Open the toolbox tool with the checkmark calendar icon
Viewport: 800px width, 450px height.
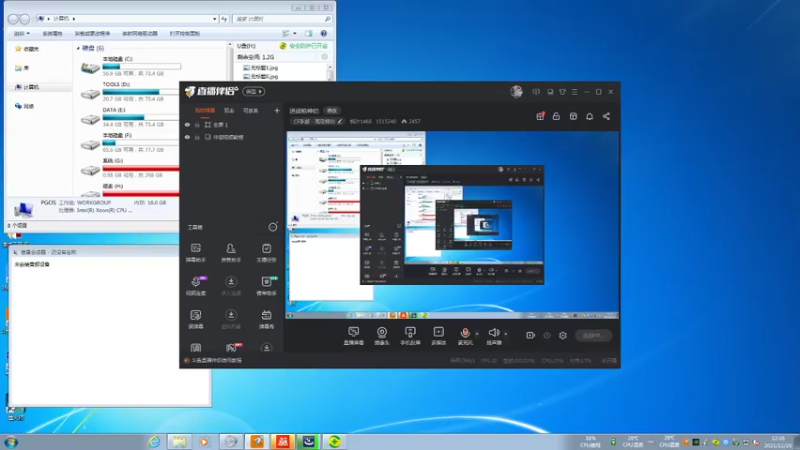point(266,252)
